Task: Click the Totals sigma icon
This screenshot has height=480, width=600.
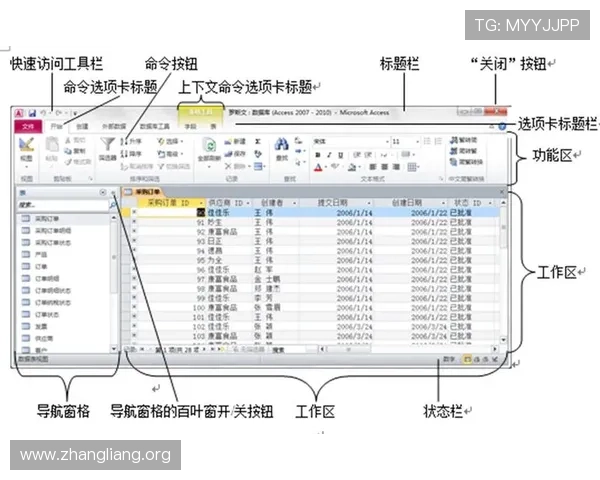Action: click(258, 142)
